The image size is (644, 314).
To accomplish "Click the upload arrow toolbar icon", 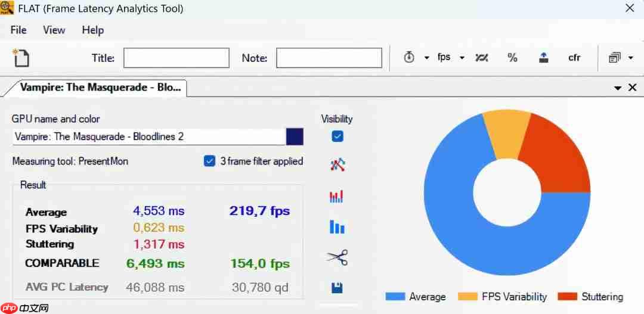I will click(x=543, y=58).
